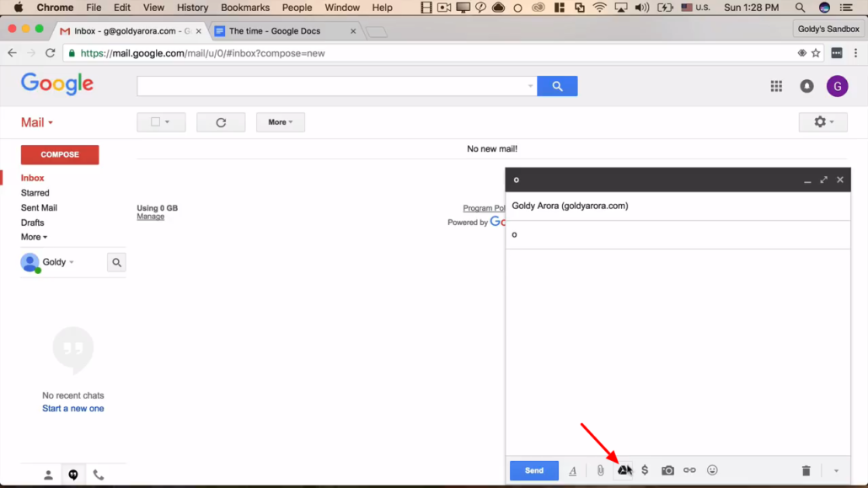The width and height of the screenshot is (868, 488).
Task: Open Spotlight search in menu bar
Action: (800, 8)
